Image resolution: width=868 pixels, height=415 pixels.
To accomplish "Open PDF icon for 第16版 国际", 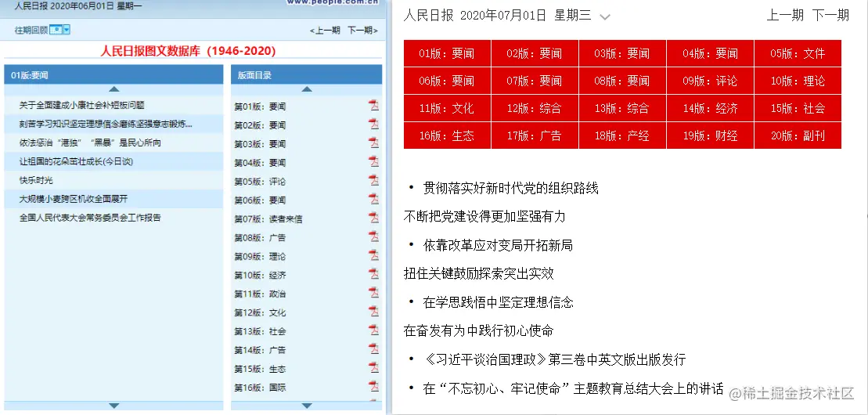I will (x=374, y=387).
